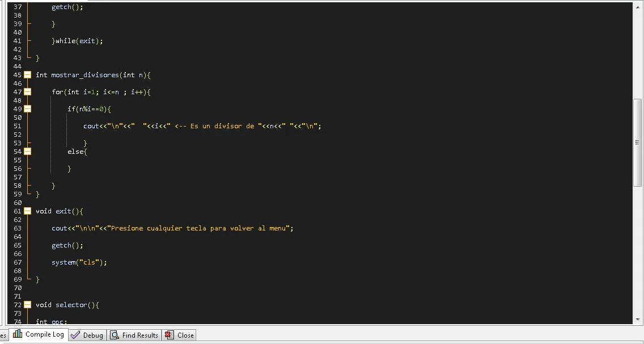Click line number 41 in the gutter
The image size is (644, 344).
17,41
